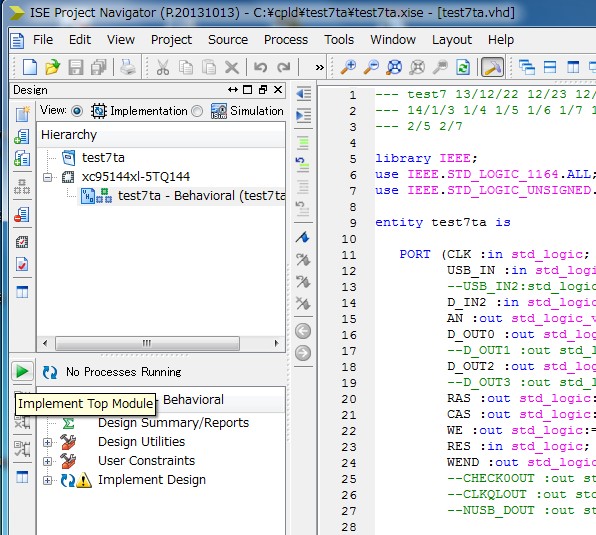The width and height of the screenshot is (596, 535).
Task: Delete with the X toolbar icon
Action: (x=231, y=68)
